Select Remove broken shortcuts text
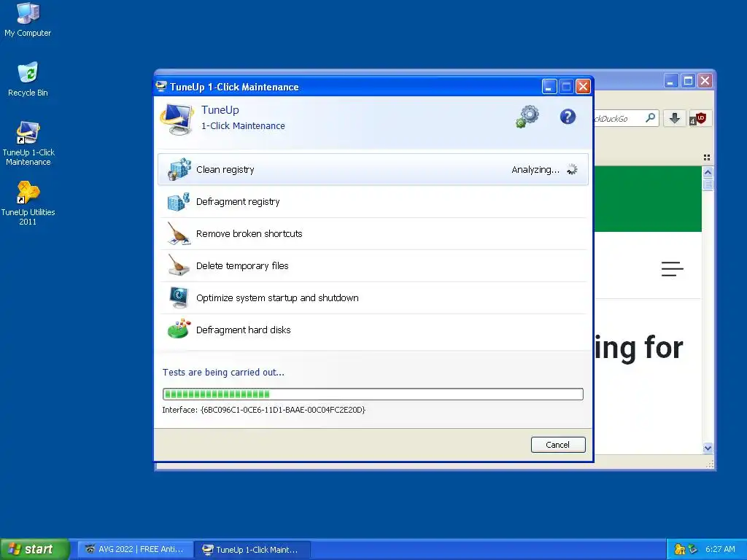 pyautogui.click(x=249, y=234)
